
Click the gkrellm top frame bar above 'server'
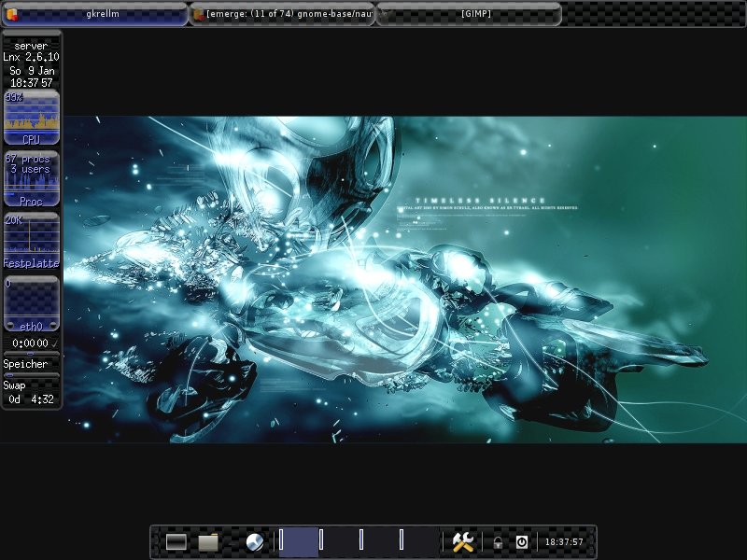[32, 33]
